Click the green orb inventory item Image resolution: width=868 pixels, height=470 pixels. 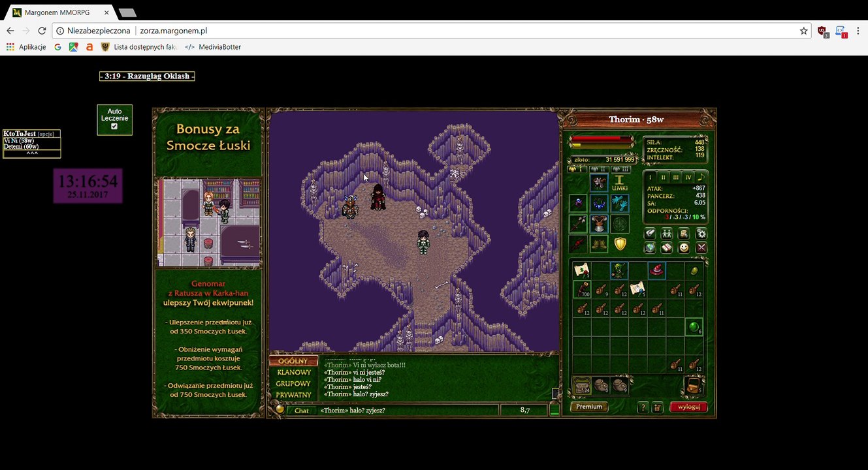click(x=694, y=327)
